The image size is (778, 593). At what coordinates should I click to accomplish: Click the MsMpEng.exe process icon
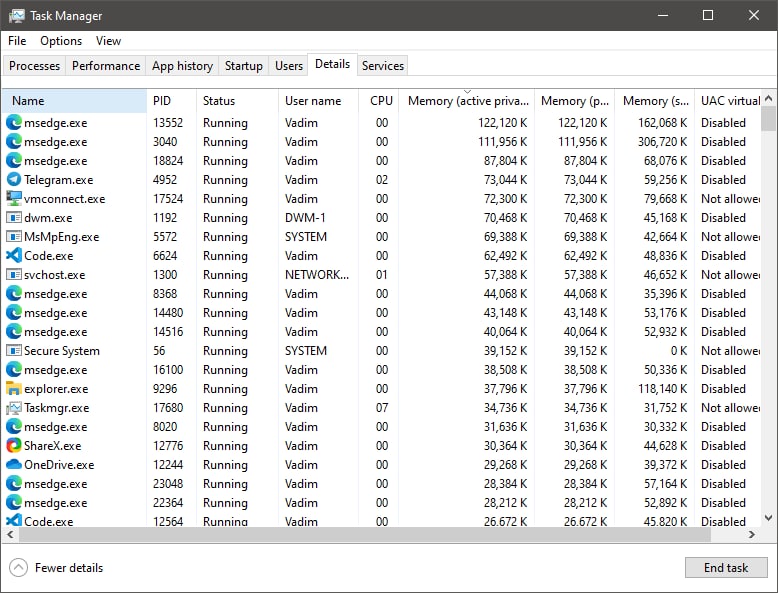coord(14,237)
